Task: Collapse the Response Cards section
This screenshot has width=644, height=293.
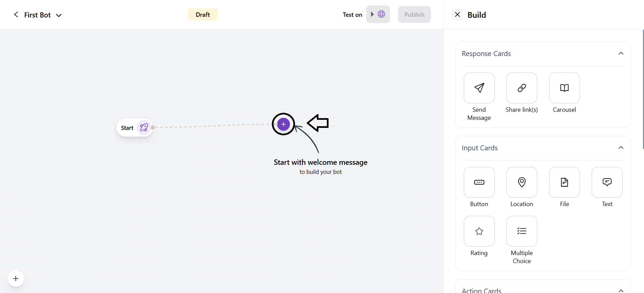Action: point(621,54)
